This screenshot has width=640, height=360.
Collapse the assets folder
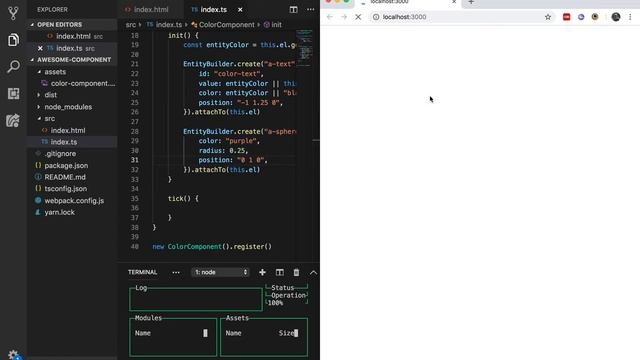tap(73, 72)
